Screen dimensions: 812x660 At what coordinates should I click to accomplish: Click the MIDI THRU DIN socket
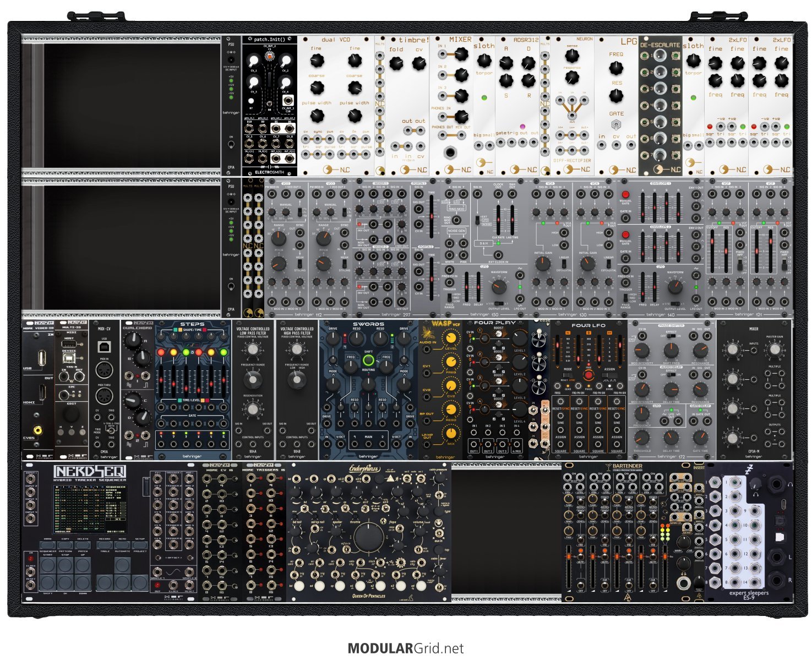pyautogui.click(x=103, y=396)
